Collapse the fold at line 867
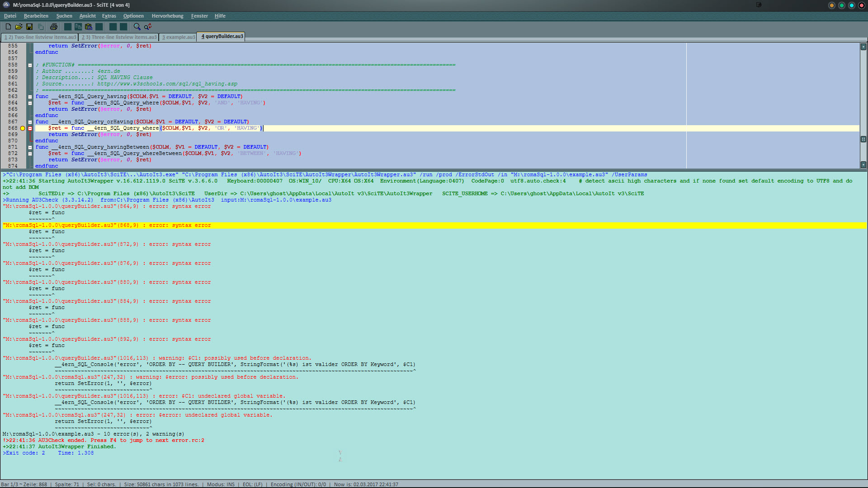 pos(30,122)
